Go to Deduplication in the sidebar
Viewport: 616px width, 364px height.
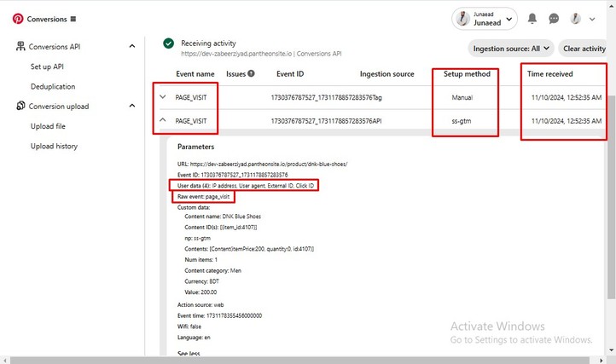tap(53, 86)
